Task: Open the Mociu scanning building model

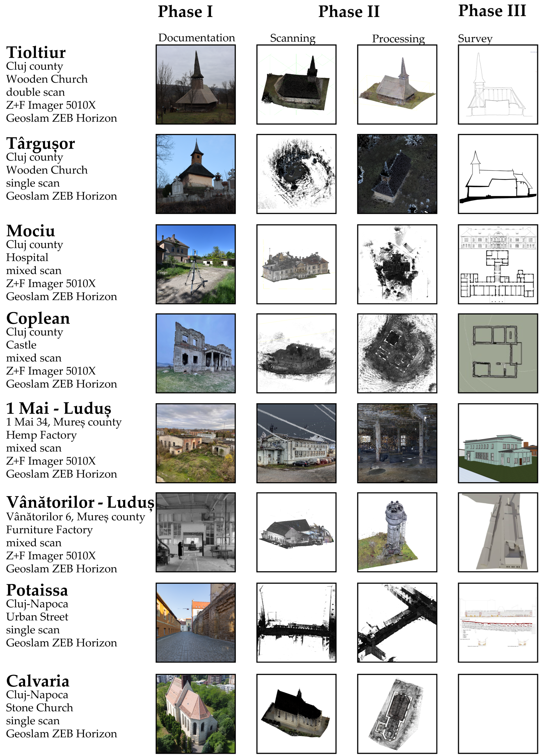Action: click(x=296, y=264)
